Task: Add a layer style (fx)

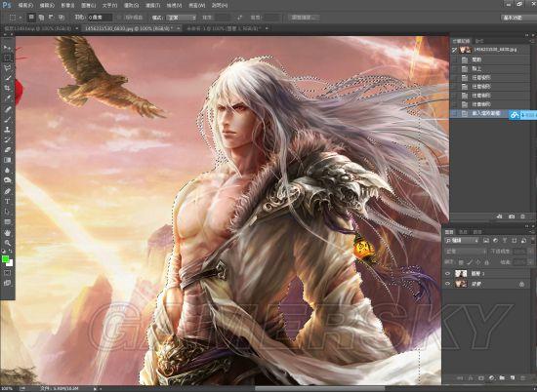Action: click(471, 378)
